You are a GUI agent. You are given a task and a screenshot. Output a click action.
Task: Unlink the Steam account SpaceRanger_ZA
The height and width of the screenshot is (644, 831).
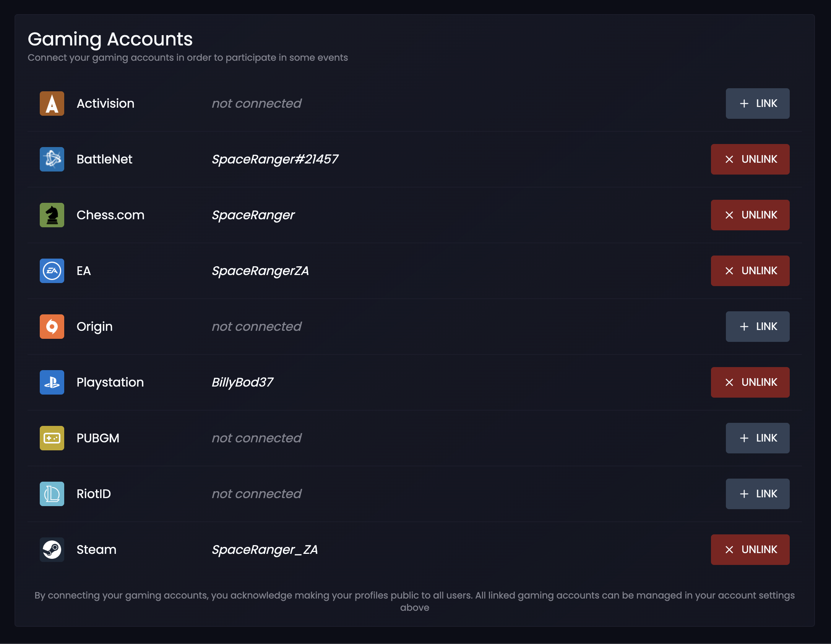click(x=750, y=550)
